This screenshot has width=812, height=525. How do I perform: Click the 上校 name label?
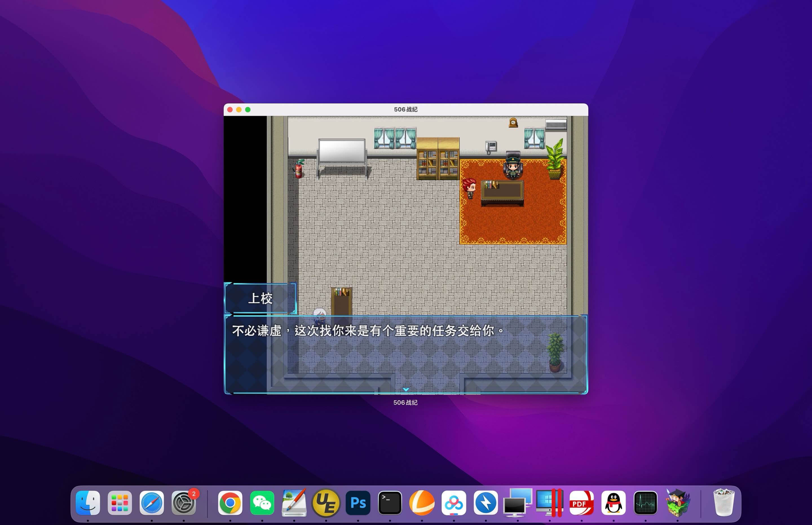tap(260, 299)
